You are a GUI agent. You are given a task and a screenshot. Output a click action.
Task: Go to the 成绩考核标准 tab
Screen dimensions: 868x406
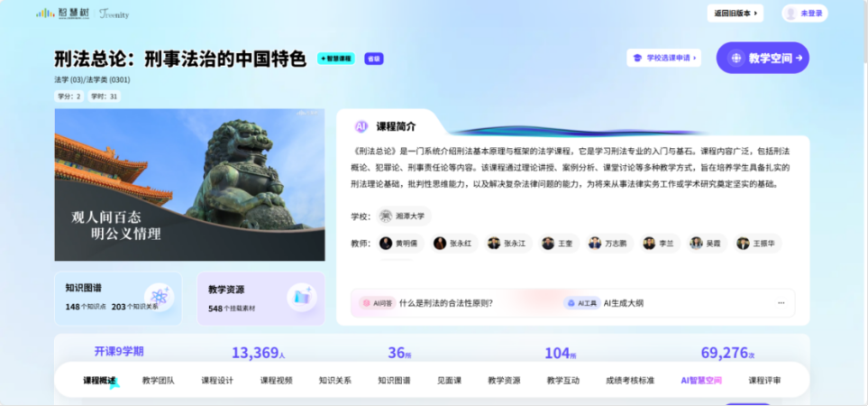click(x=630, y=381)
